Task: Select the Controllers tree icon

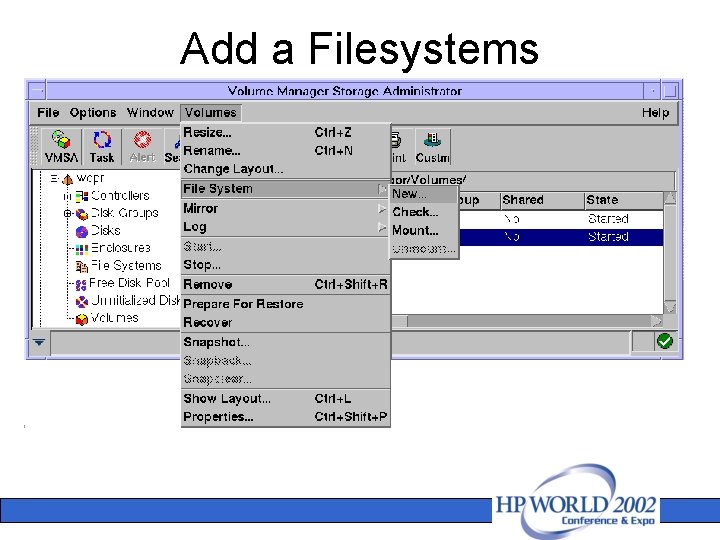Action: (82, 197)
